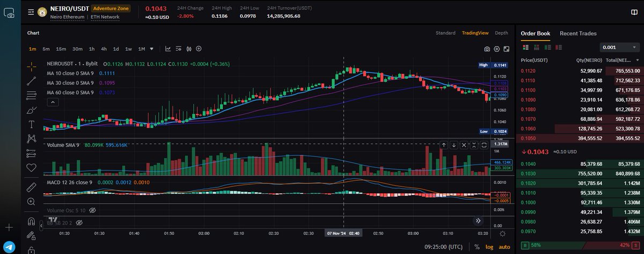Image resolution: width=644 pixels, height=254 pixels.
Task: Maximize the volume pane
Action: pyautogui.click(x=484, y=145)
